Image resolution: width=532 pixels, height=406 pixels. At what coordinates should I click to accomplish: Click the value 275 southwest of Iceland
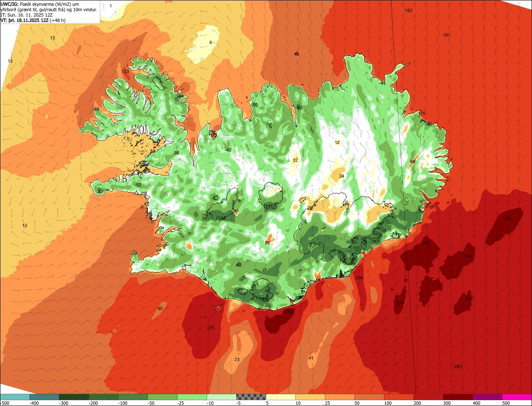point(211,328)
